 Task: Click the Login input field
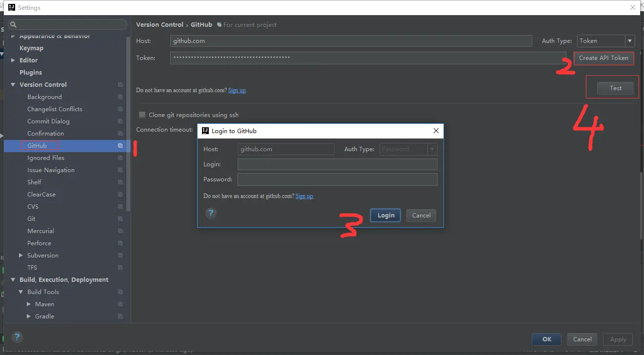click(x=337, y=164)
